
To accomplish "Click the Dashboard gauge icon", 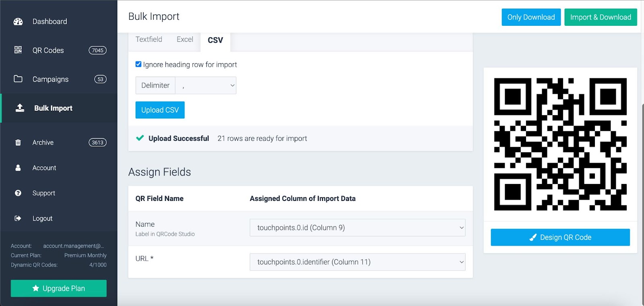I will [18, 22].
